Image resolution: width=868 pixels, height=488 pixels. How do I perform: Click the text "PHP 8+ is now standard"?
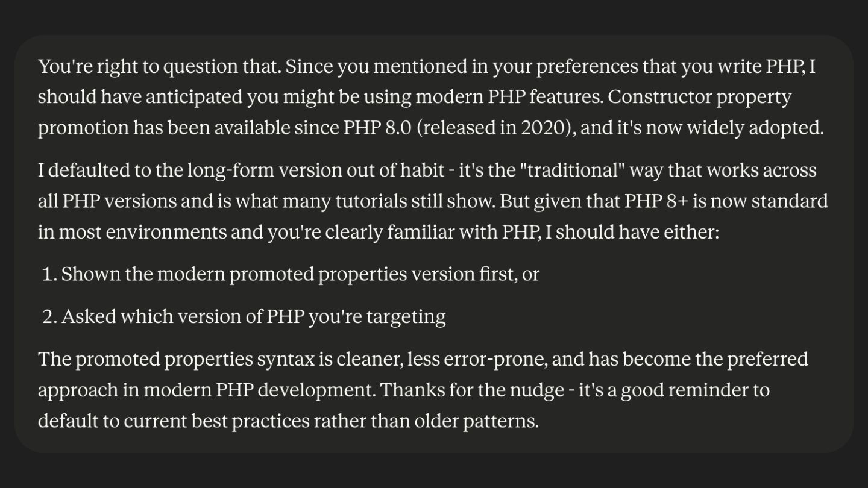click(726, 201)
